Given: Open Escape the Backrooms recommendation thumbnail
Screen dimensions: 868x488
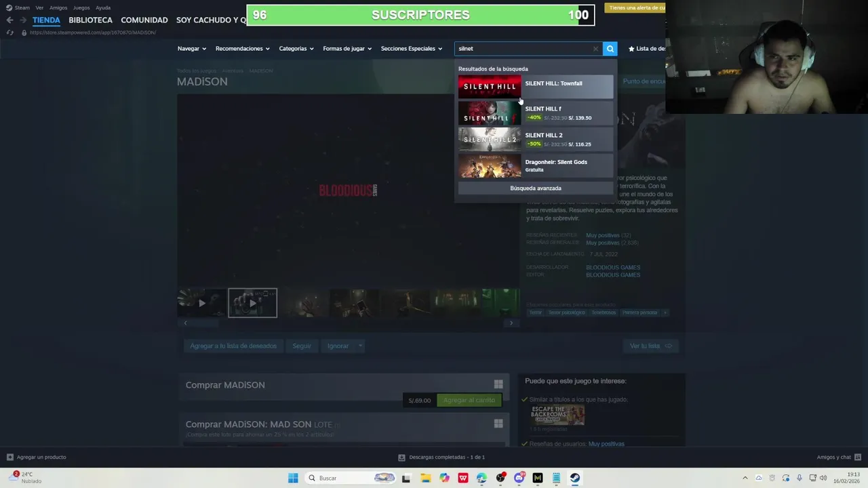Looking at the screenshot, I should pos(557,415).
